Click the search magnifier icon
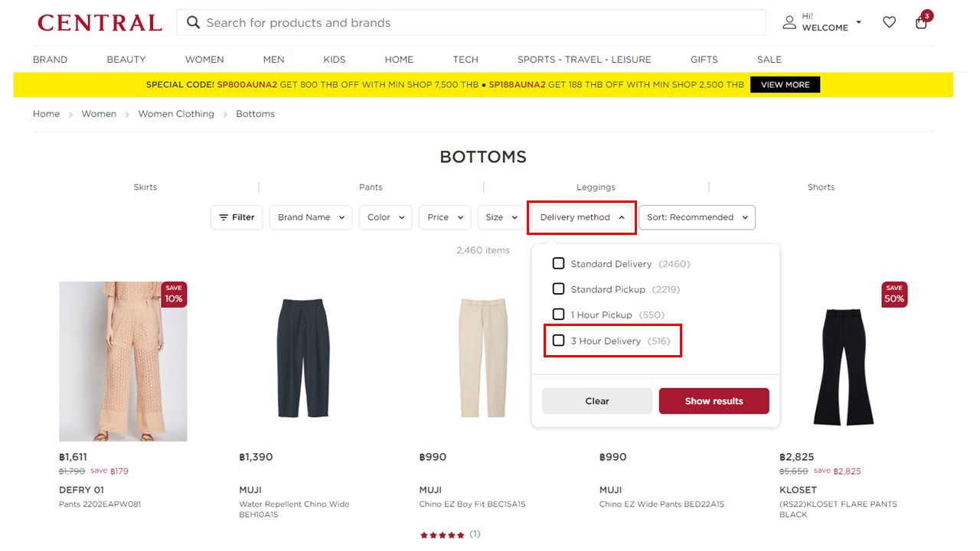Screen dimensions: 980x551 pyautogui.click(x=194, y=22)
